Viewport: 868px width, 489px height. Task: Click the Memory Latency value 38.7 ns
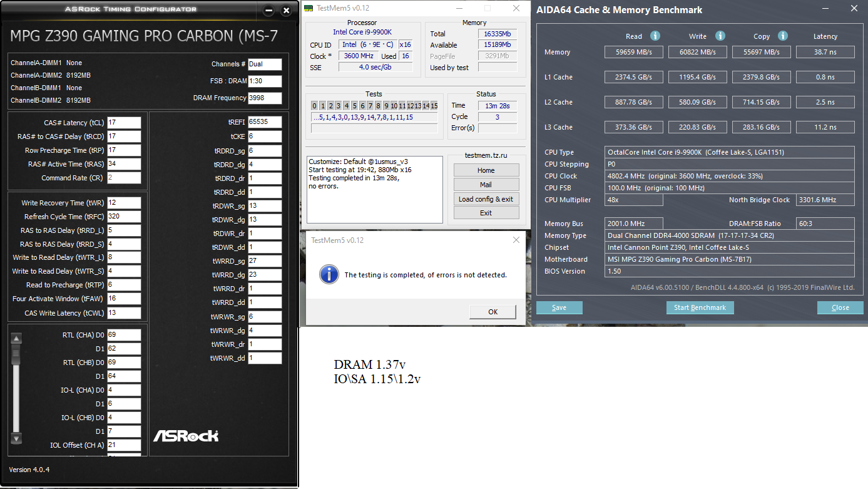(825, 52)
